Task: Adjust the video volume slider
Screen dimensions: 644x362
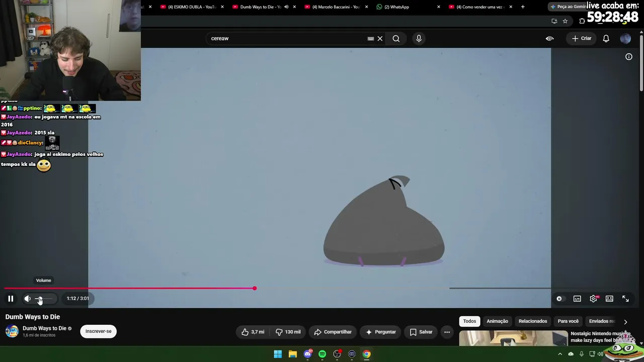Action: (43, 299)
